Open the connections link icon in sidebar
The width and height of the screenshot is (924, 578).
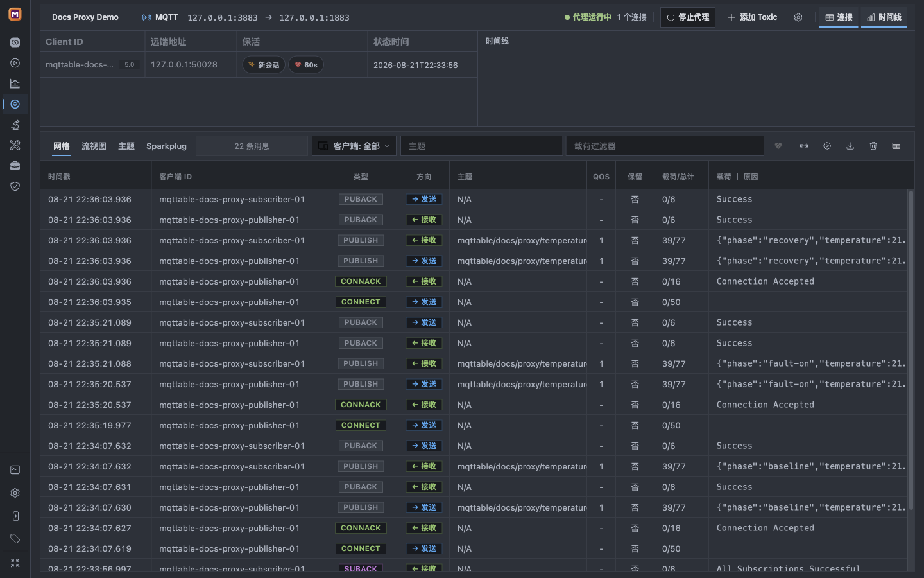(x=15, y=42)
